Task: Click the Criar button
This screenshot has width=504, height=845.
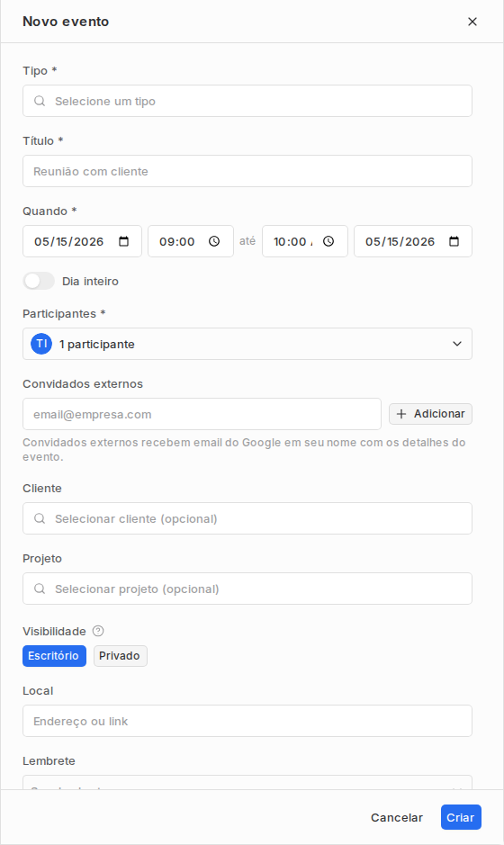Action: click(x=461, y=817)
